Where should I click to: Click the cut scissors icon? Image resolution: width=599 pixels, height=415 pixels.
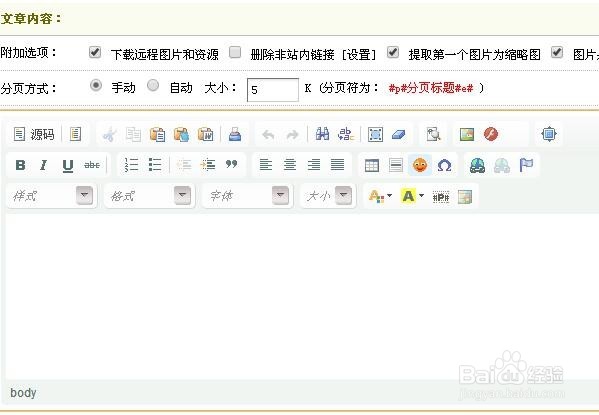pos(109,135)
